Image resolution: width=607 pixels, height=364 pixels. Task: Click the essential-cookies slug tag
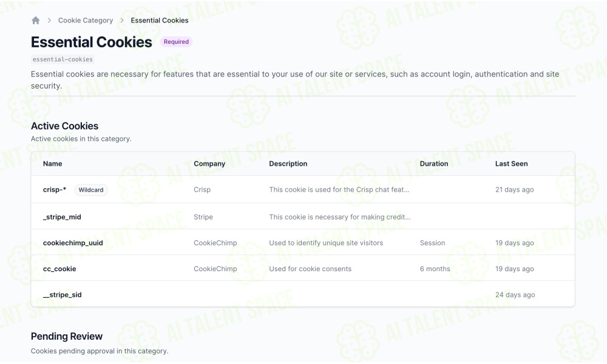(63, 59)
